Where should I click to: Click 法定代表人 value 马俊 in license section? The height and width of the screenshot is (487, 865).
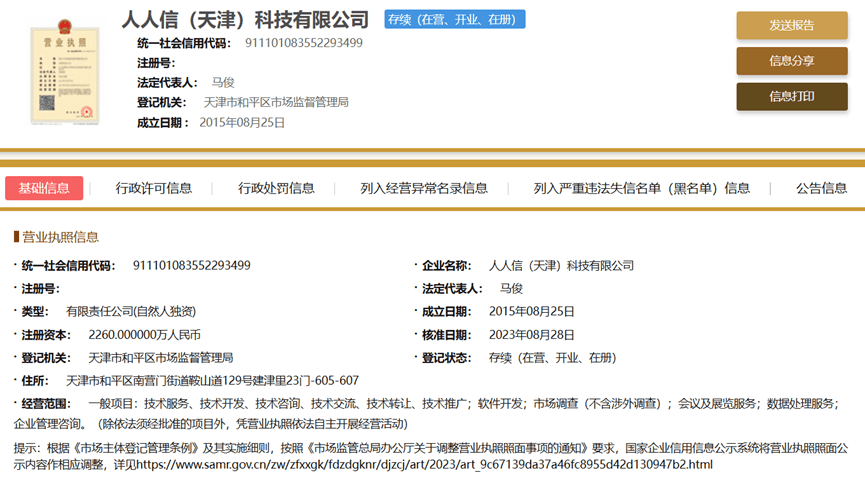(x=511, y=288)
